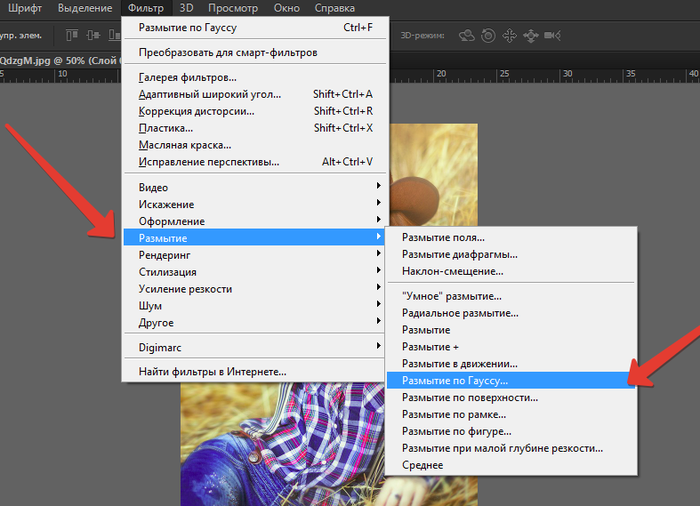
Task: Select Радиальное размытие filter
Action: tap(511, 314)
